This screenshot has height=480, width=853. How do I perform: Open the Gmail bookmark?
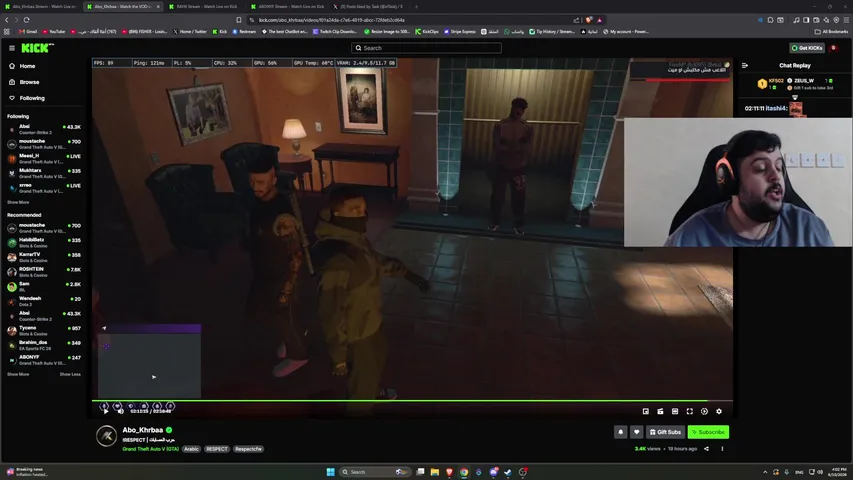tap(28, 32)
